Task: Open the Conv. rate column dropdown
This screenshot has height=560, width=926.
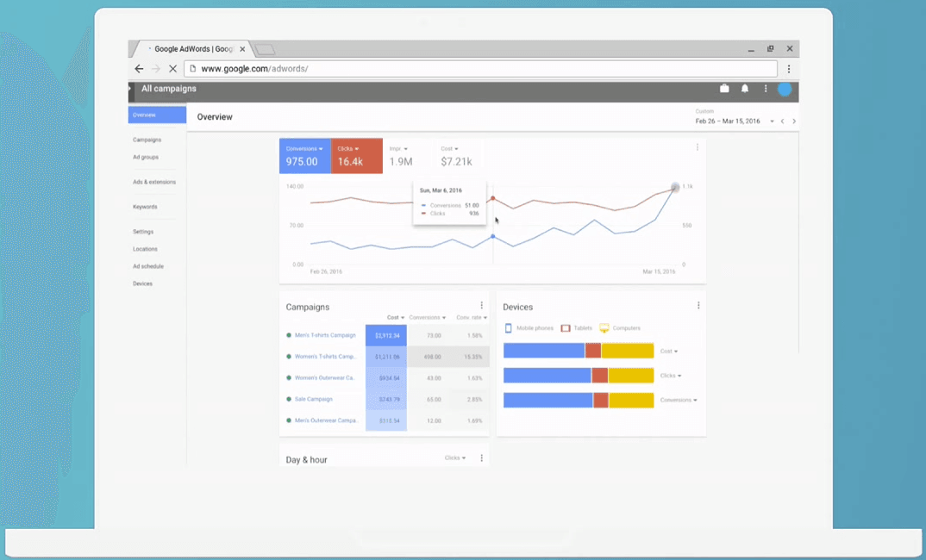Action: click(x=472, y=317)
